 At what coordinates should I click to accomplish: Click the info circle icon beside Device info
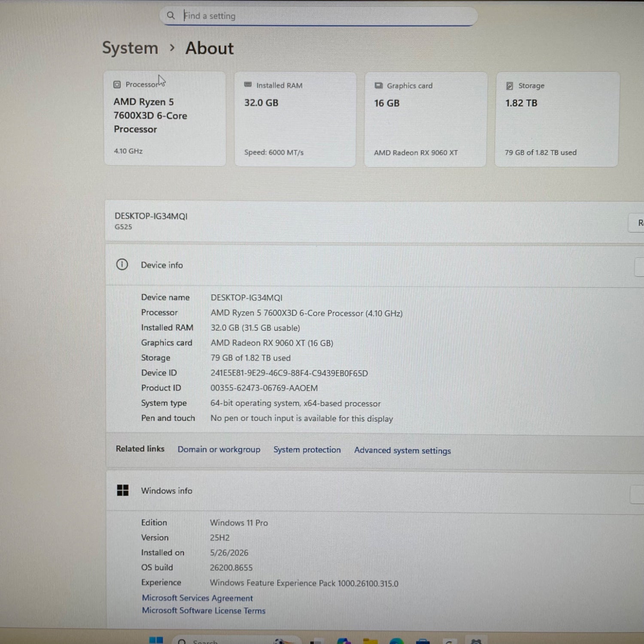(x=122, y=264)
